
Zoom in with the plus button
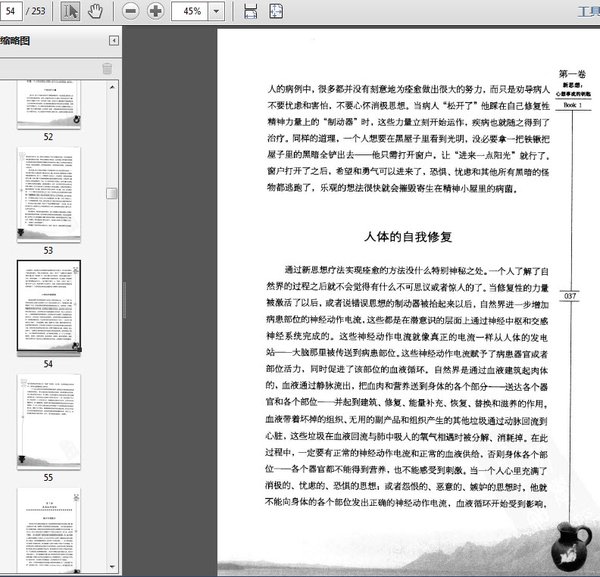tap(155, 11)
